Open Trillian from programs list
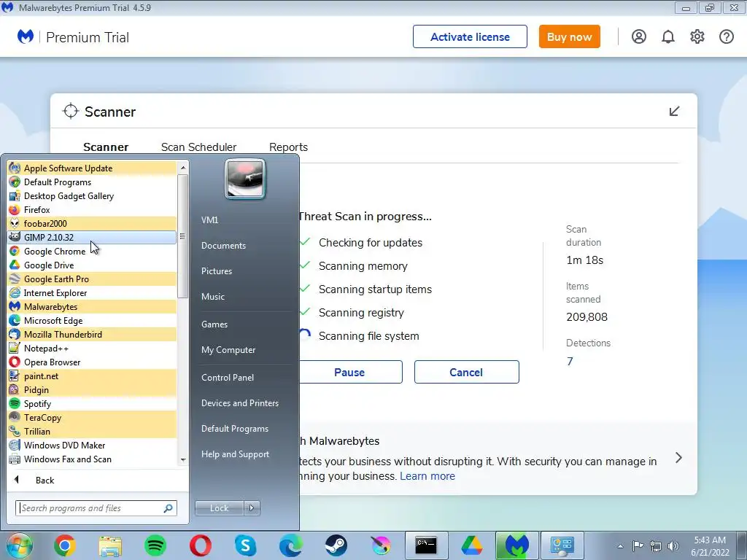This screenshot has width=747, height=560. pos(92,432)
